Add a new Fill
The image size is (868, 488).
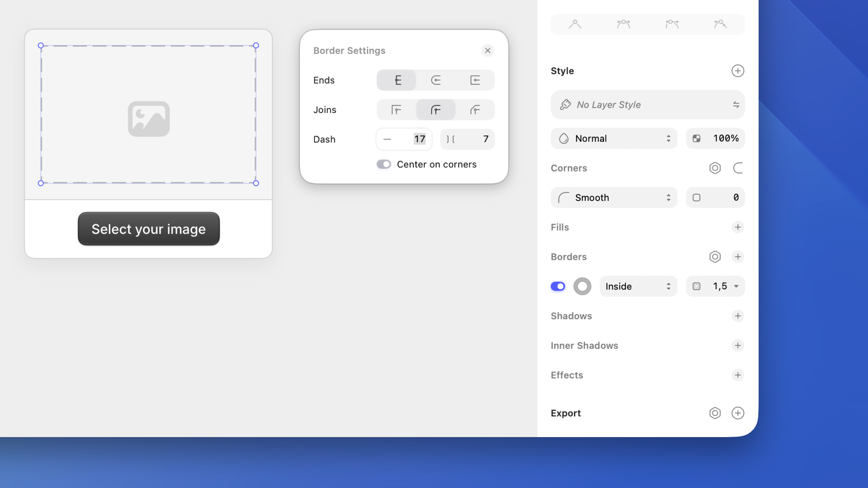coord(738,227)
